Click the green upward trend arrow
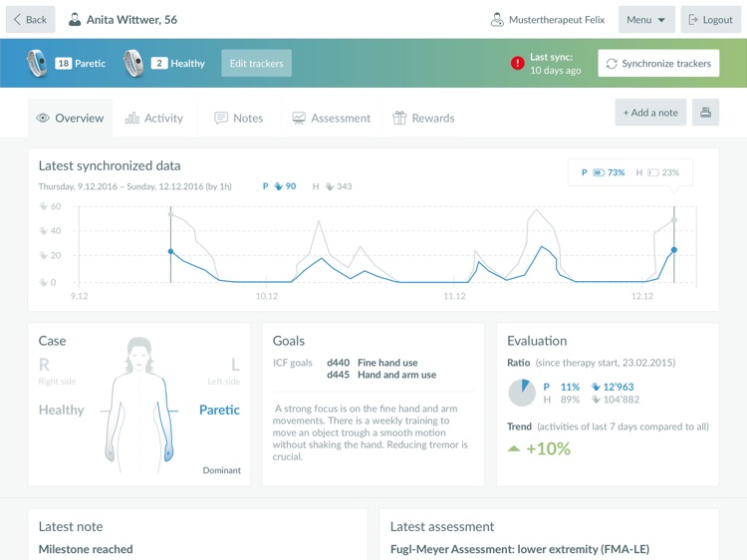 (514, 448)
